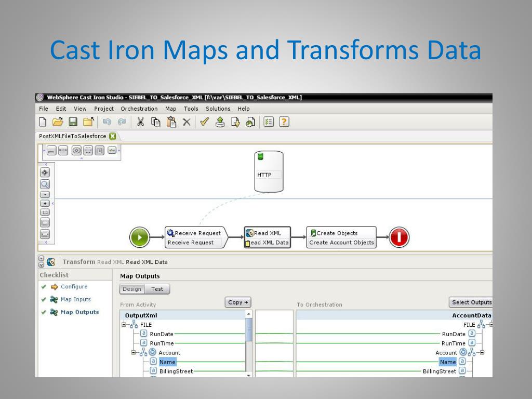Open the Edit menu

(61, 109)
